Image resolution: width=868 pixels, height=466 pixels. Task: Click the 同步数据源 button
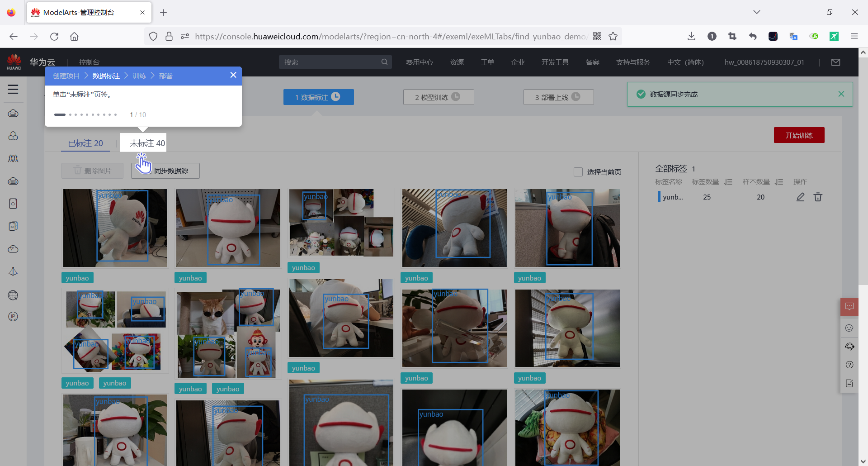click(x=165, y=171)
